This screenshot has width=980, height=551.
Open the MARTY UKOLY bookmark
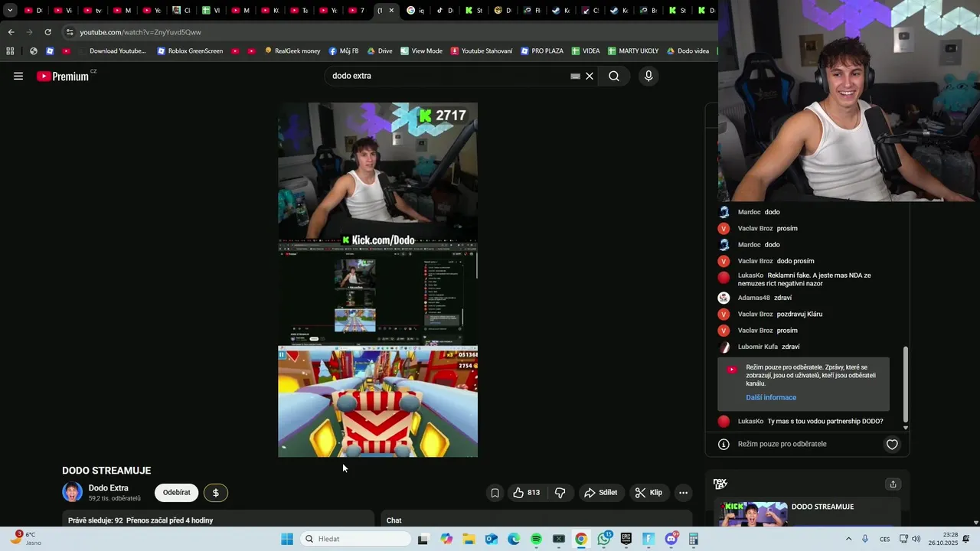click(633, 51)
